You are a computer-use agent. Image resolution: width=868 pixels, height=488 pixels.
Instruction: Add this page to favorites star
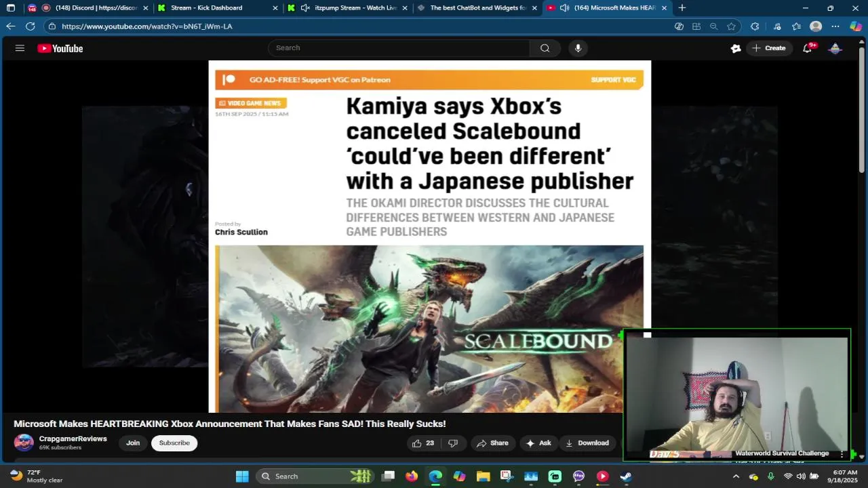click(x=731, y=26)
